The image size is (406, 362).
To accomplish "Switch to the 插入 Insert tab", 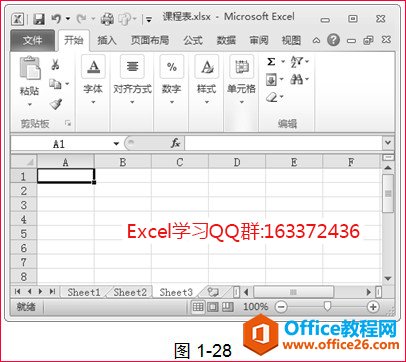I will click(x=107, y=40).
